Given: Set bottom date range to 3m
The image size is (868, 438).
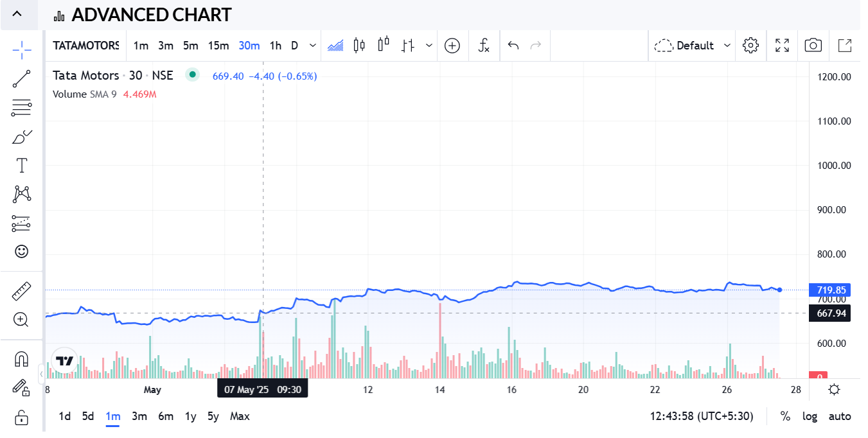Looking at the screenshot, I should click(x=139, y=416).
